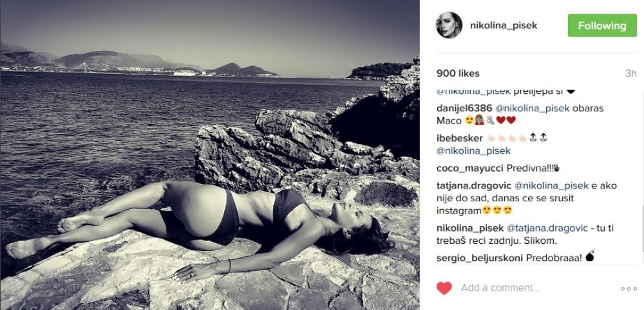Open commenter ibebesker's profile

(x=460, y=138)
